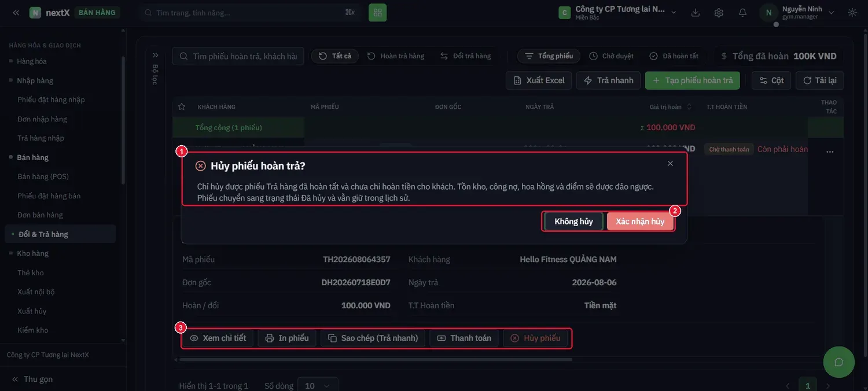Close the cancel-return dialog with X

pyautogui.click(x=670, y=164)
